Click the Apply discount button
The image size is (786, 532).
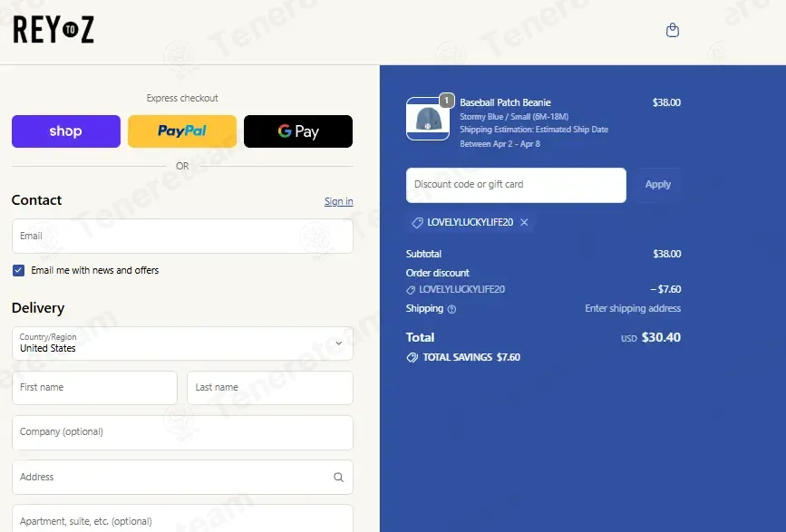(x=657, y=184)
